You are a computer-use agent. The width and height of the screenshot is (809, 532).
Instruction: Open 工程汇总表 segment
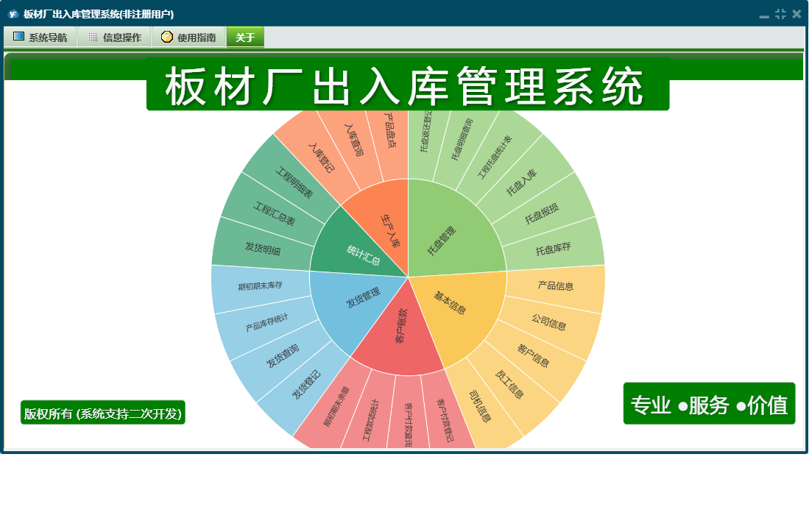[x=274, y=213]
